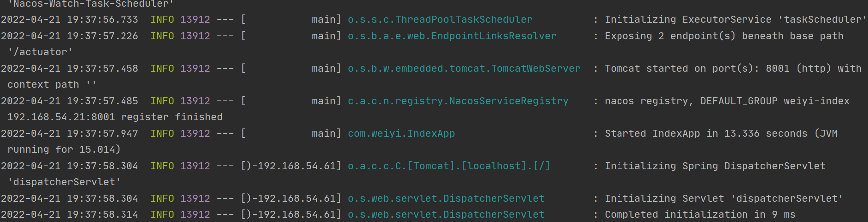Open the com.weiyi.IndexApp class link
The height and width of the screenshot is (222, 868).
point(401,134)
